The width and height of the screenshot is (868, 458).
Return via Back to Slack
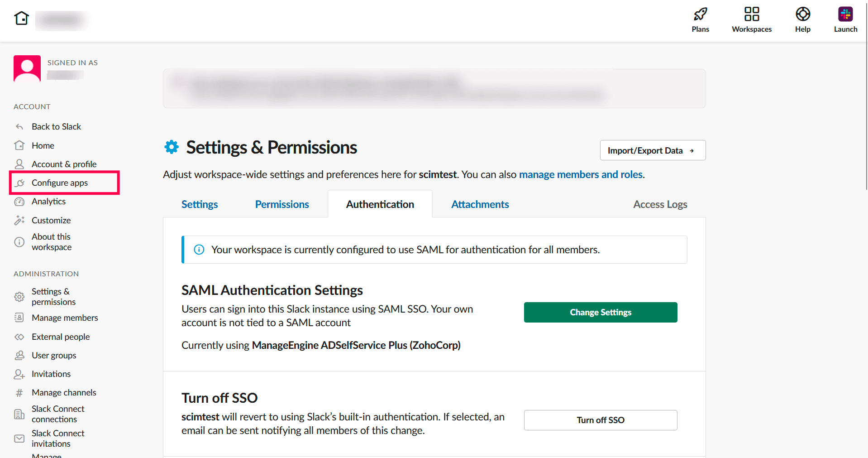(56, 126)
